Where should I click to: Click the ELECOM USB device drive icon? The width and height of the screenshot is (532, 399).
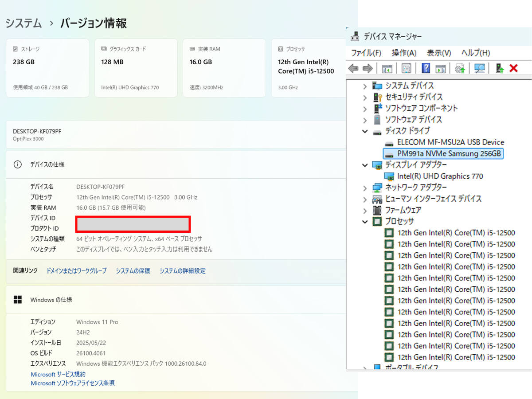(x=389, y=143)
